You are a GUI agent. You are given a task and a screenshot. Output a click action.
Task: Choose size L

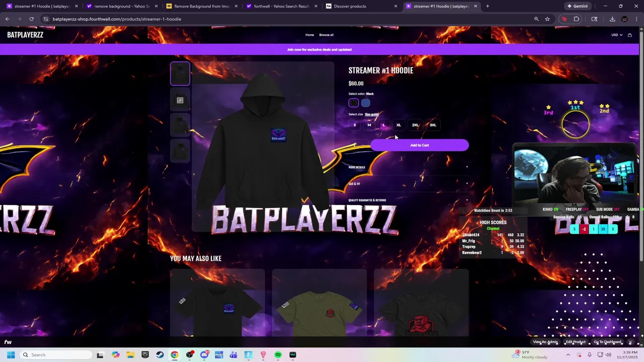[383, 125]
